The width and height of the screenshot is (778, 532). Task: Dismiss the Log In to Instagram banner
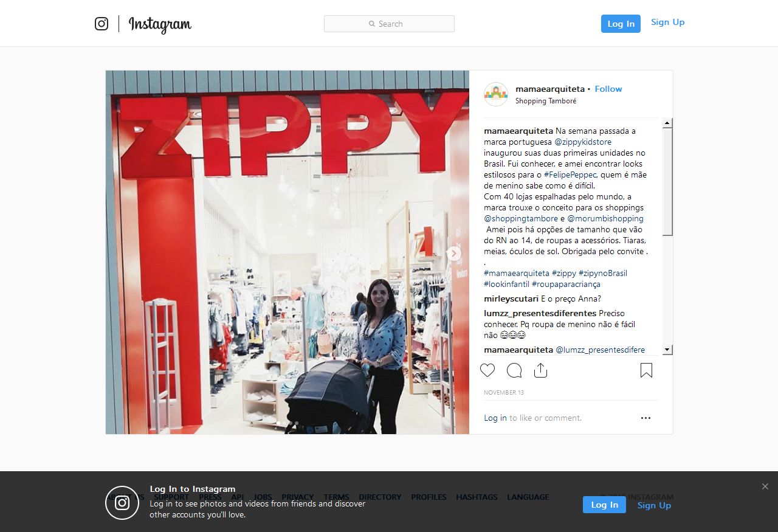tap(765, 486)
